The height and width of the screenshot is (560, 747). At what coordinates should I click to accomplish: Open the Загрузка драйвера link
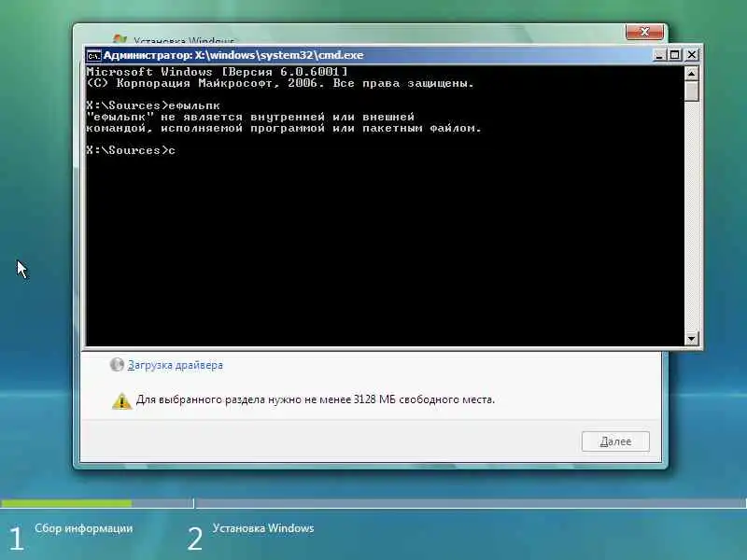tap(175, 365)
